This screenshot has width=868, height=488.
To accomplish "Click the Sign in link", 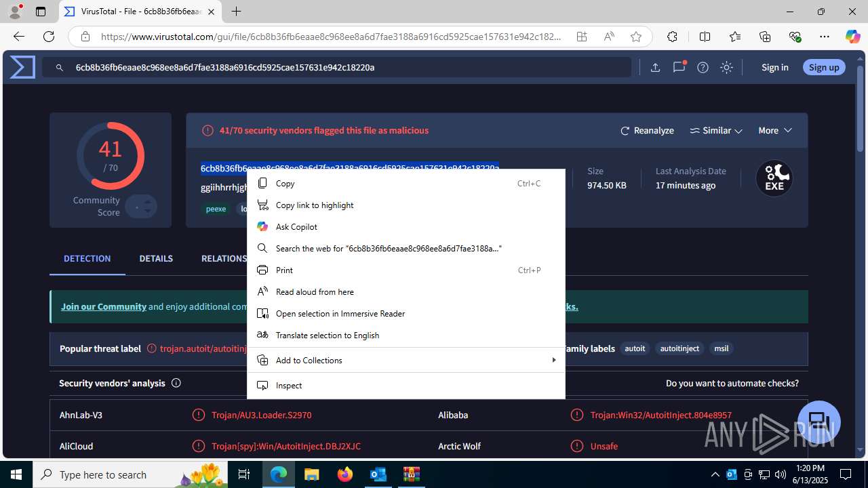I will tap(774, 67).
